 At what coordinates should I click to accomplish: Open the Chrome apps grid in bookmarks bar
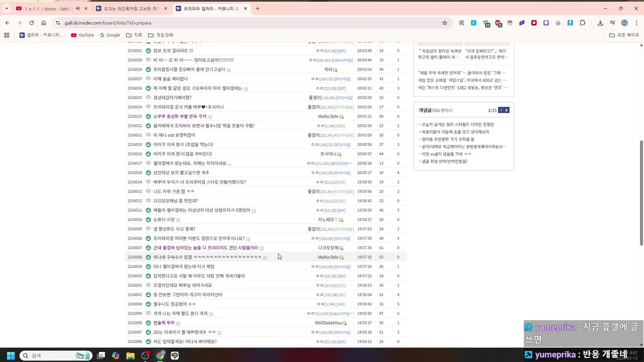(7, 35)
